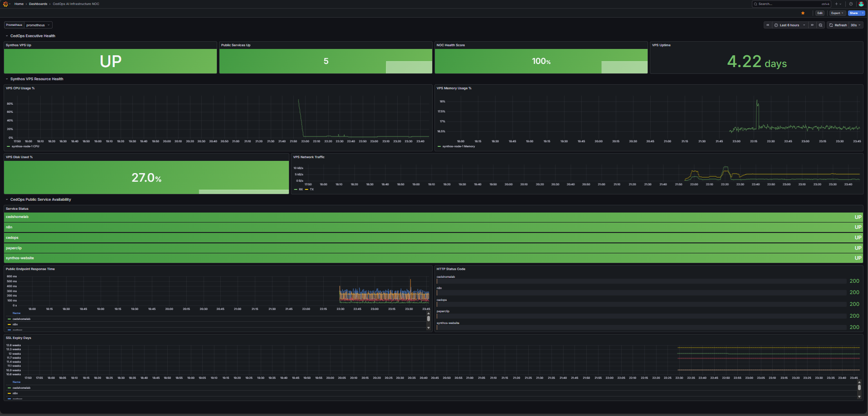Click Response Time legend scrollbar down arrow
Image resolution: width=868 pixels, height=416 pixels.
(x=429, y=328)
